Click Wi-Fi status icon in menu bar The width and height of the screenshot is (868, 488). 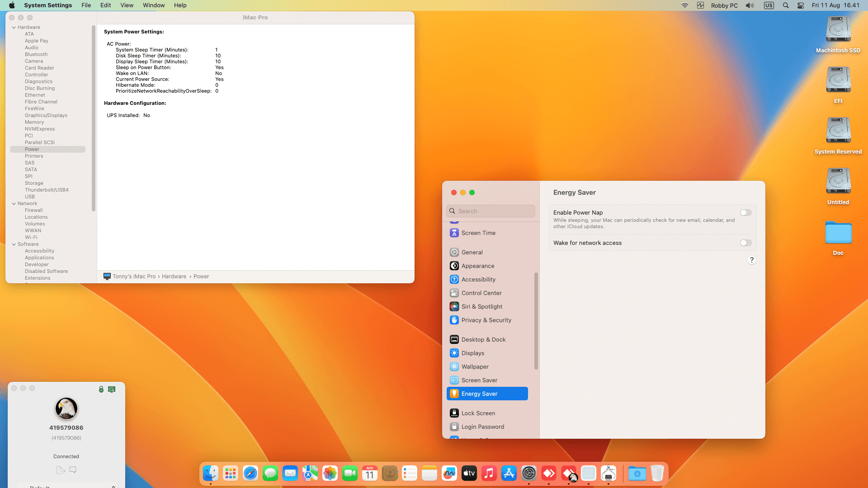685,5
